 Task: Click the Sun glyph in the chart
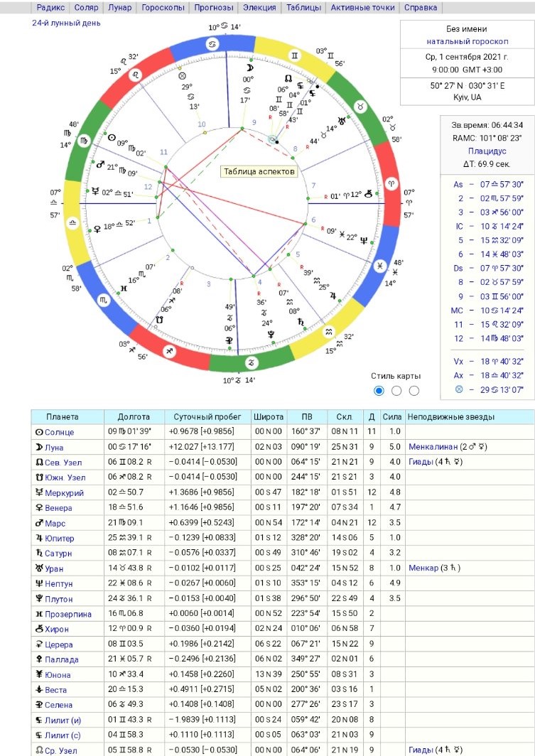(112, 139)
